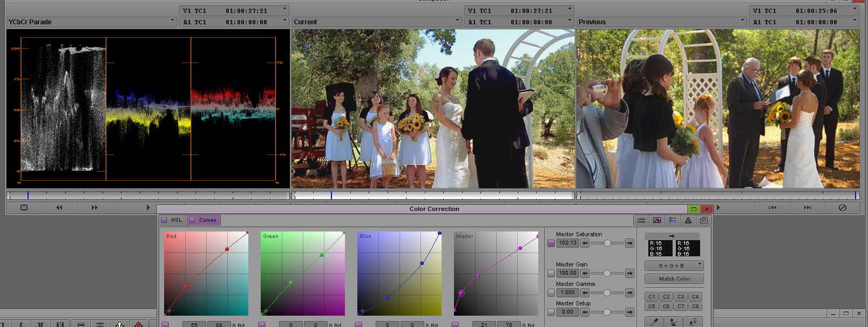Image resolution: width=868 pixels, height=327 pixels.
Task: Toggle the Master Gamma enable button
Action: [x=551, y=292]
